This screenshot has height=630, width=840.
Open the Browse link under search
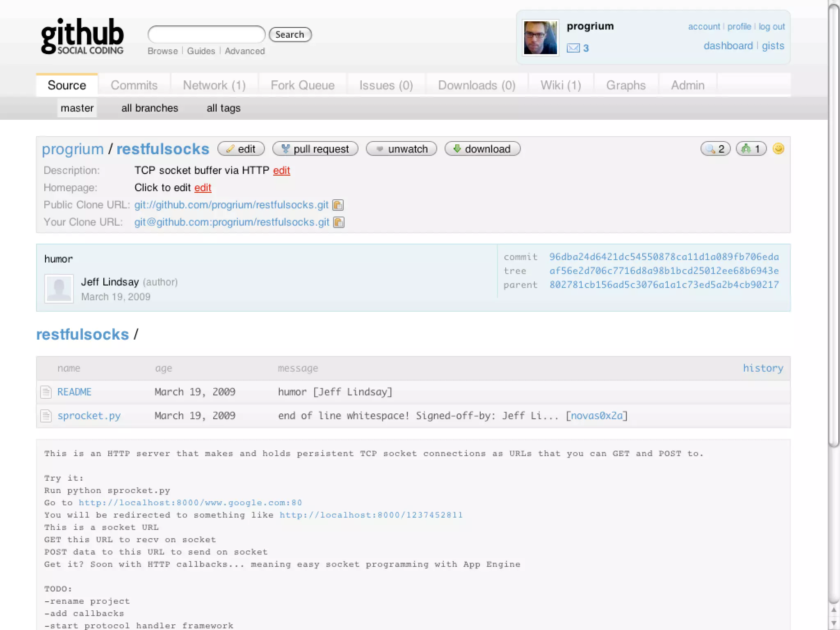pos(163,51)
